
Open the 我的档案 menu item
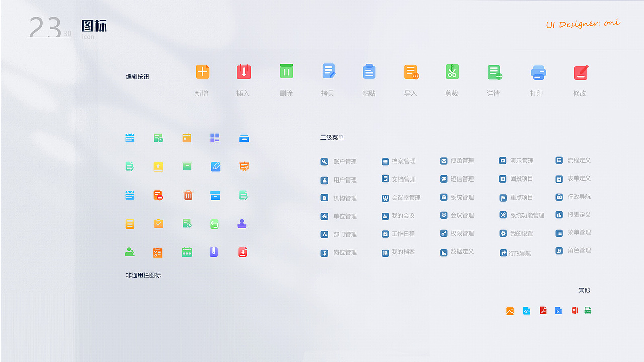398,252
